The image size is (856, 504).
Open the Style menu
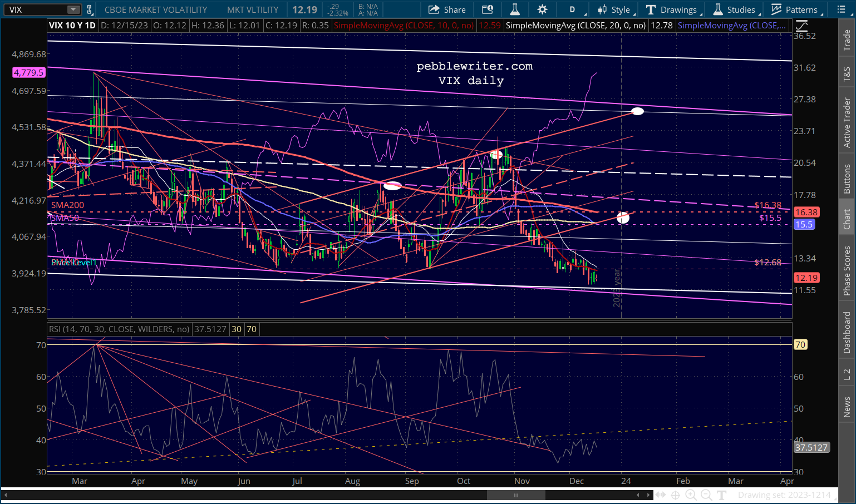614,9
